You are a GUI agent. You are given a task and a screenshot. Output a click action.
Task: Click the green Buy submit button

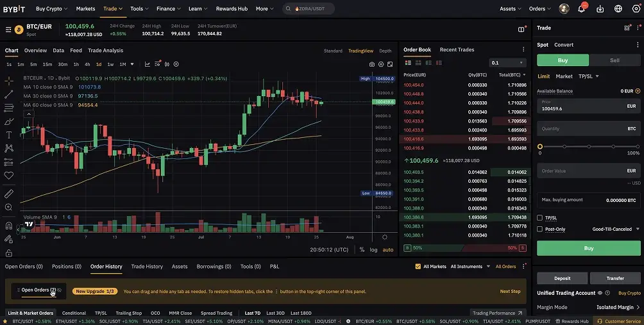point(589,248)
